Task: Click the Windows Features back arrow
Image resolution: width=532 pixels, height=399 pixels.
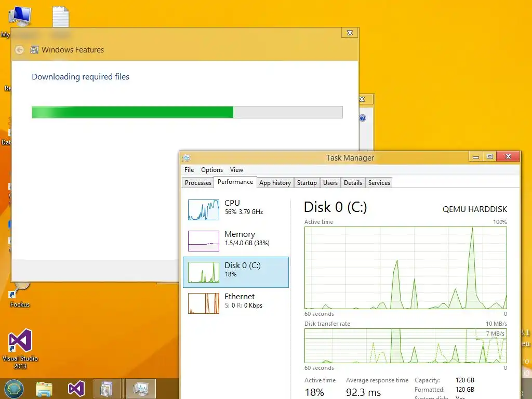Action: [20, 50]
